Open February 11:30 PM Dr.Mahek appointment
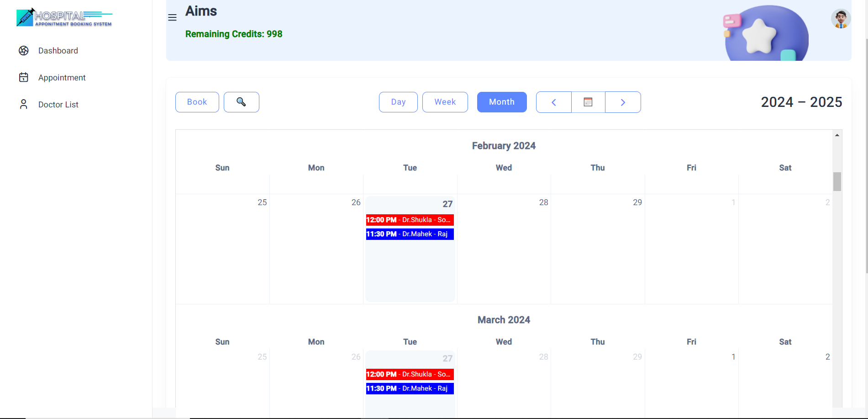This screenshot has height=419, width=868. (410, 234)
